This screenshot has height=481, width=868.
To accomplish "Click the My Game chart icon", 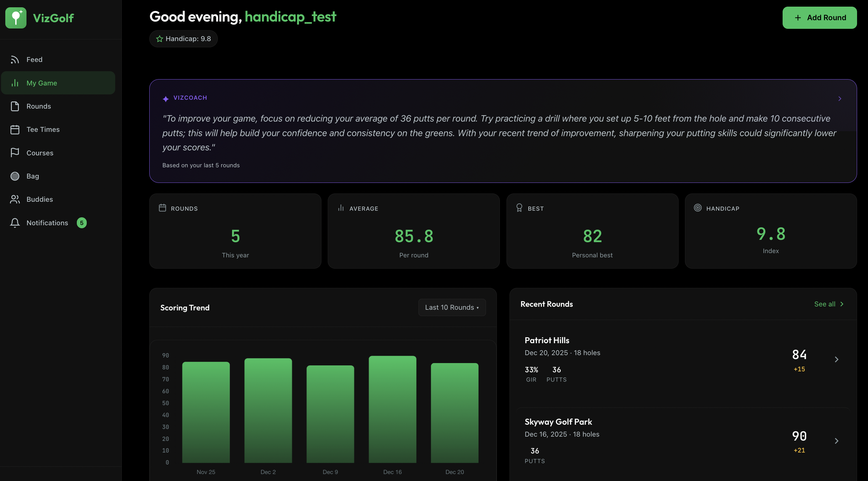I will click(x=15, y=82).
